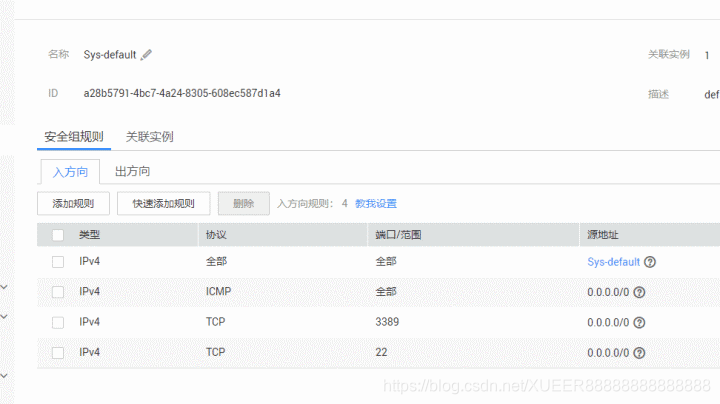Open help icon in port 22 row
Viewport: 720px width, 404px height.
click(639, 353)
